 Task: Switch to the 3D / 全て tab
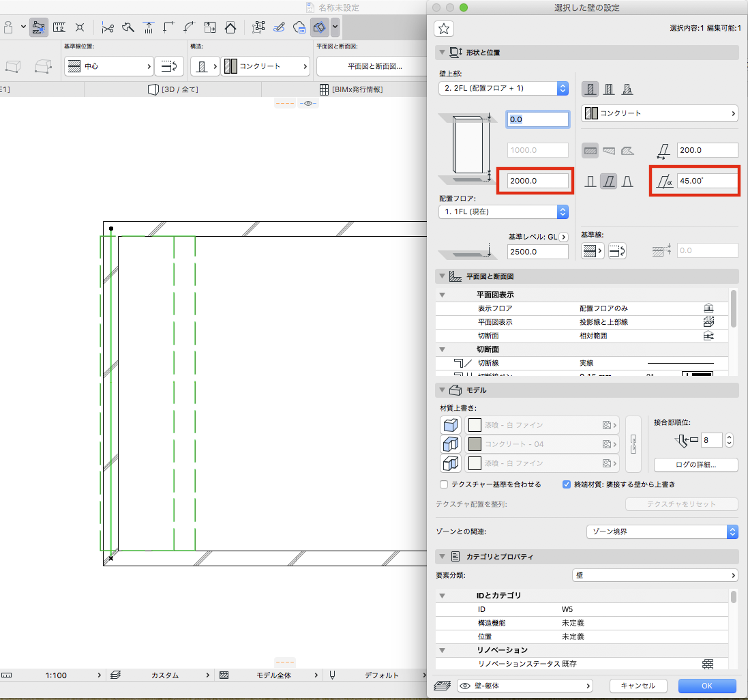[173, 89]
